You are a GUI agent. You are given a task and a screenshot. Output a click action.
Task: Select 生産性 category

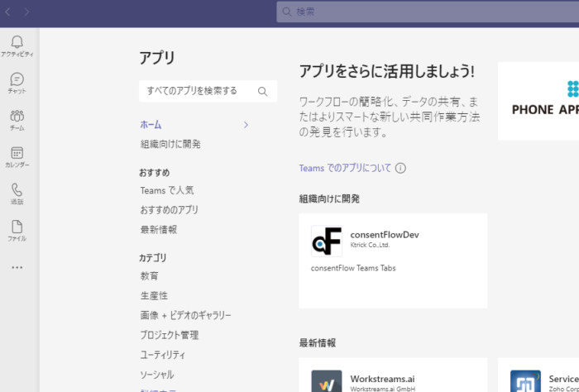[x=154, y=296]
